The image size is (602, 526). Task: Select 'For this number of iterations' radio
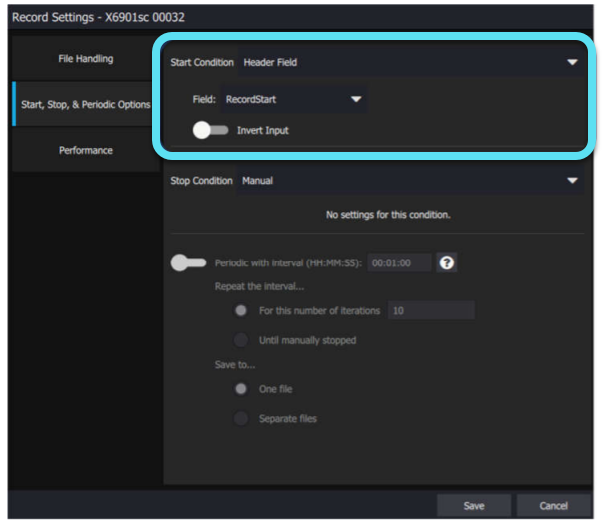[241, 311]
